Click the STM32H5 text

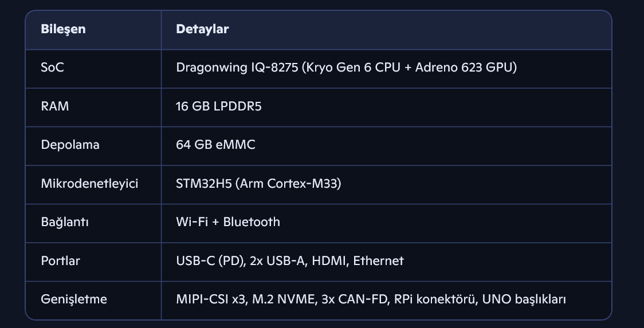201,184
